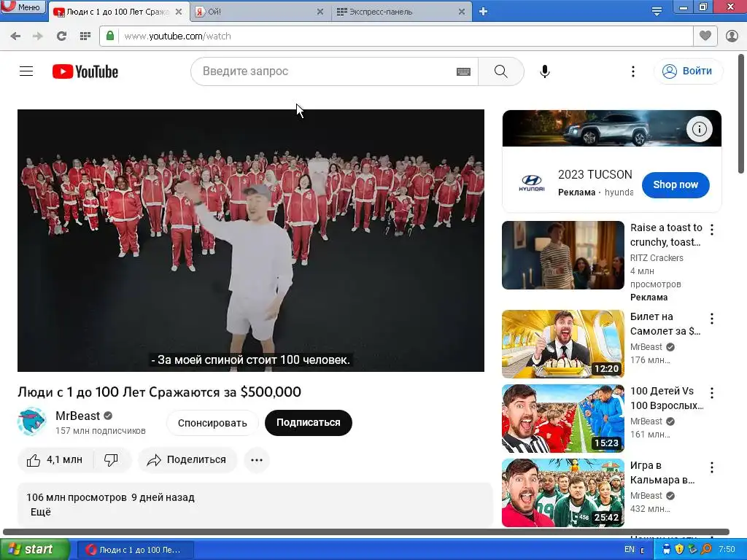Start voice search with microphone icon
Image resolution: width=747 pixels, height=560 pixels.
coord(545,71)
